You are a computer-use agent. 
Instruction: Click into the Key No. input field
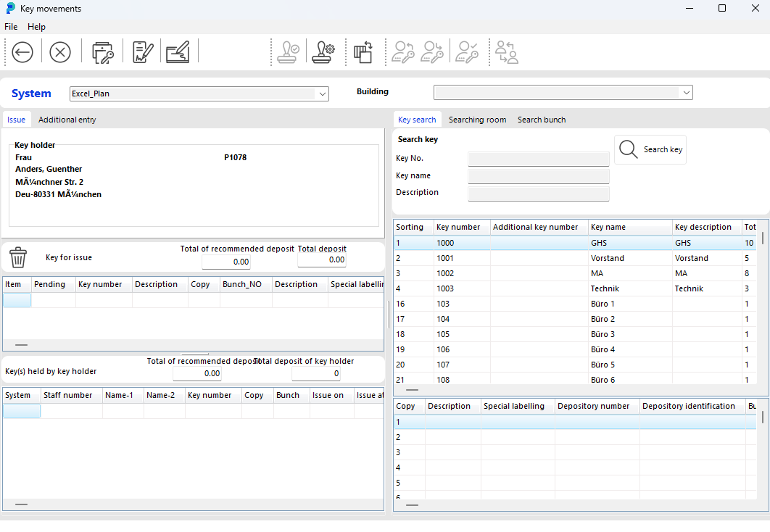point(538,159)
